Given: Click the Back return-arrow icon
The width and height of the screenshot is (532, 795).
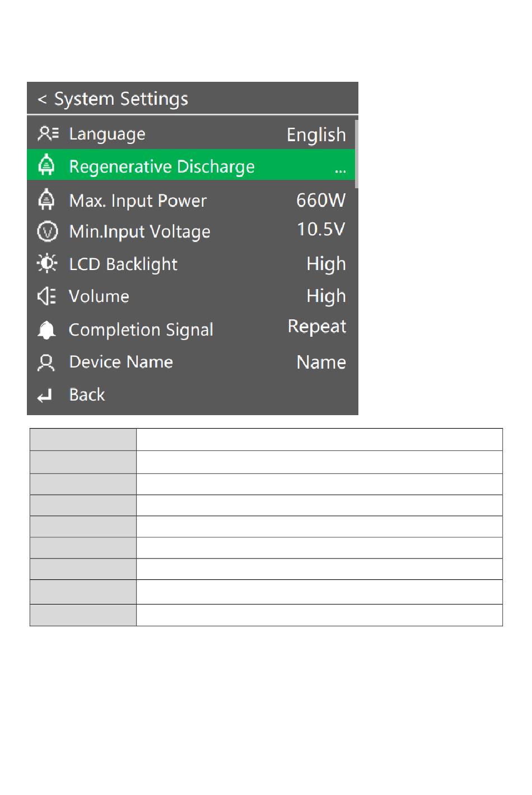Looking at the screenshot, I should pos(45,396).
